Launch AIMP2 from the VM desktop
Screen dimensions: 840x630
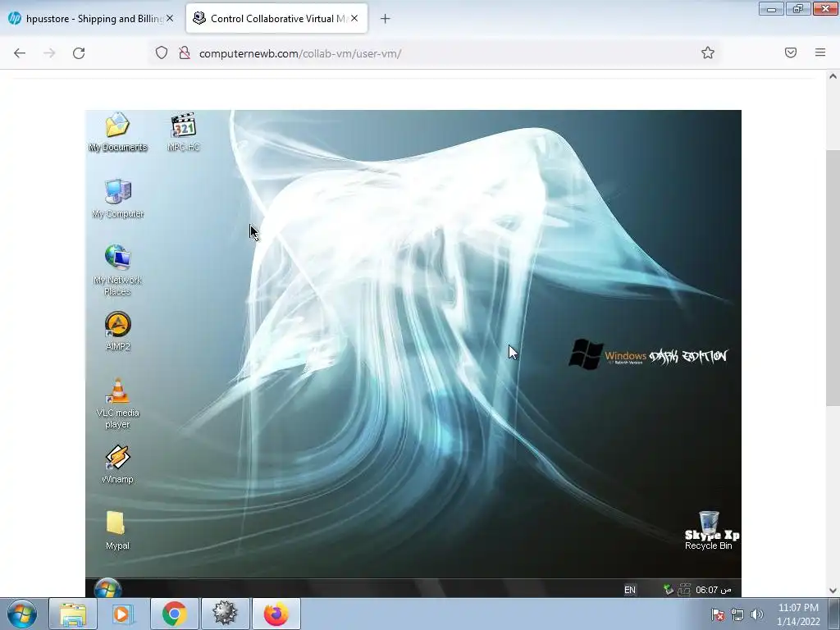[x=117, y=331]
